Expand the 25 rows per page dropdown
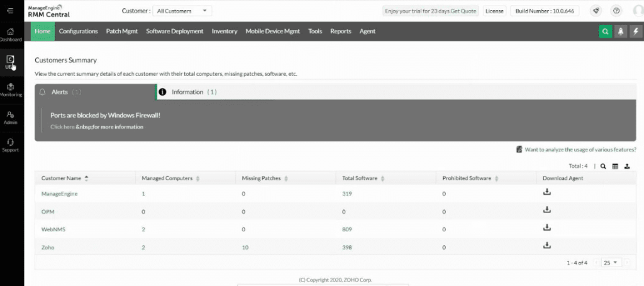This screenshot has height=286, width=644. point(611,262)
